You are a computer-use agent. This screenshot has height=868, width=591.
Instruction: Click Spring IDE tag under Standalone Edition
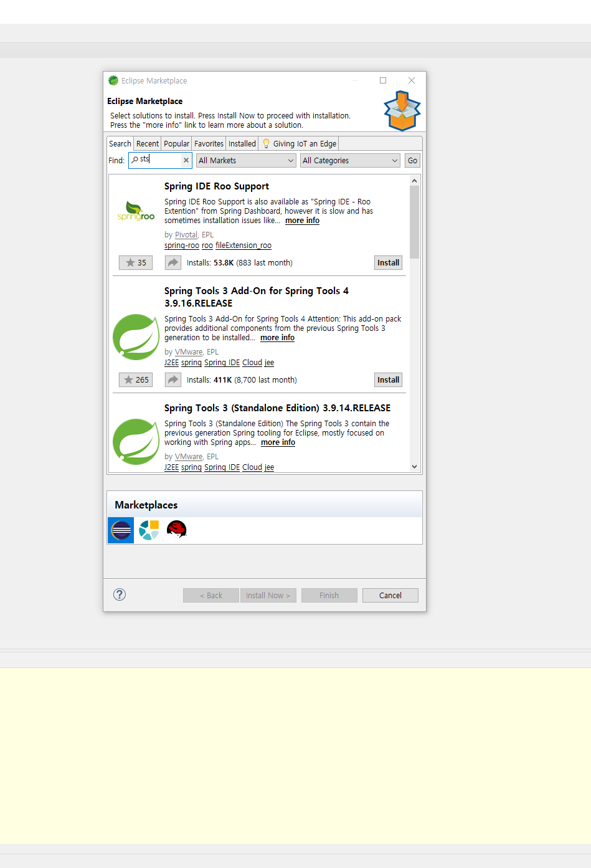point(222,467)
